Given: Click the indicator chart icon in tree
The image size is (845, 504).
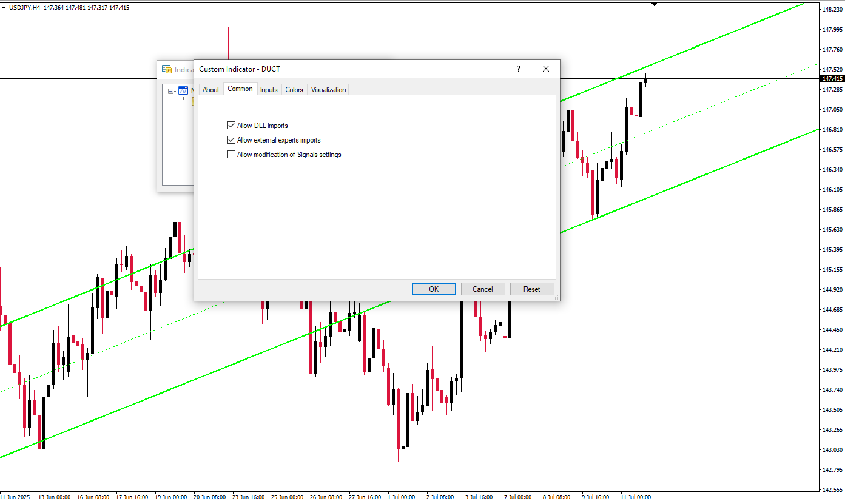Looking at the screenshot, I should pyautogui.click(x=183, y=90).
